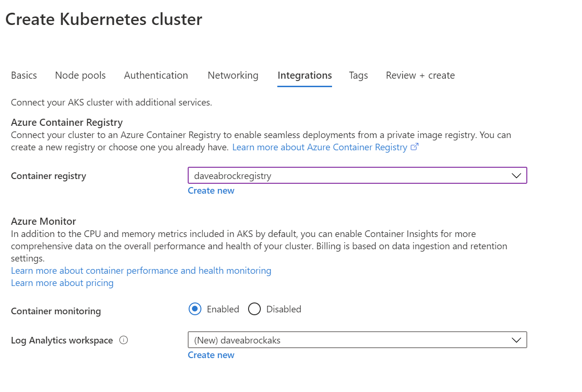Open the Tags tab
Screen dimensions: 582x392
[x=358, y=75]
